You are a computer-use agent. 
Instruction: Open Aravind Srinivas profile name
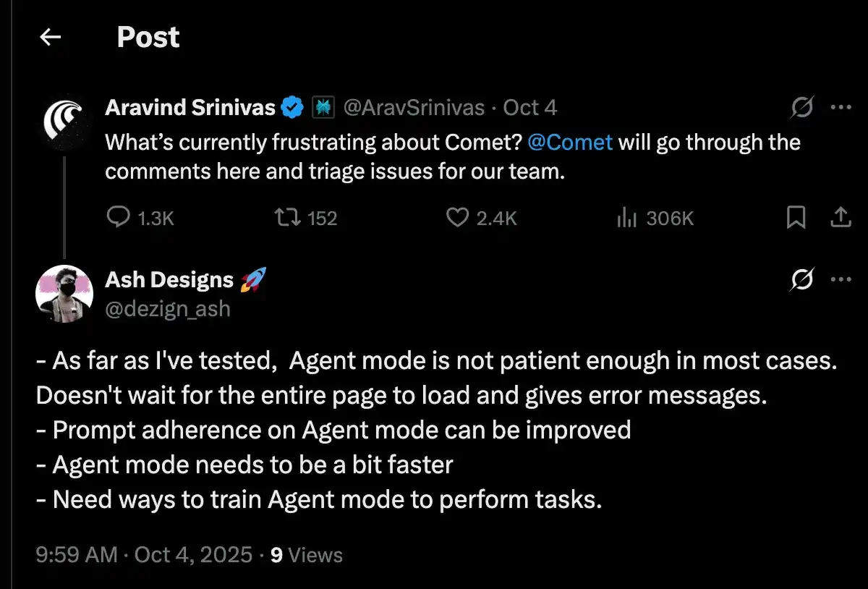pyautogui.click(x=190, y=108)
